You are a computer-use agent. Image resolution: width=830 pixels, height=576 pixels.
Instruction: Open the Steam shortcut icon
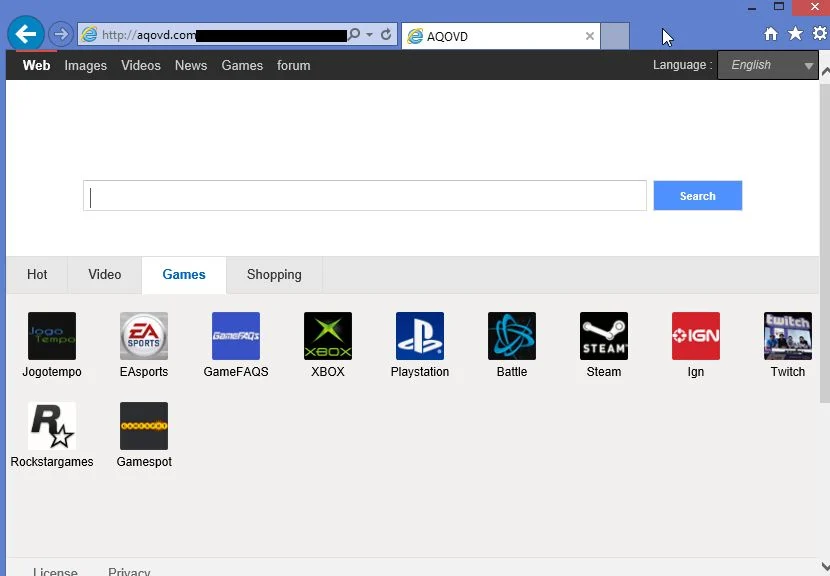point(604,336)
